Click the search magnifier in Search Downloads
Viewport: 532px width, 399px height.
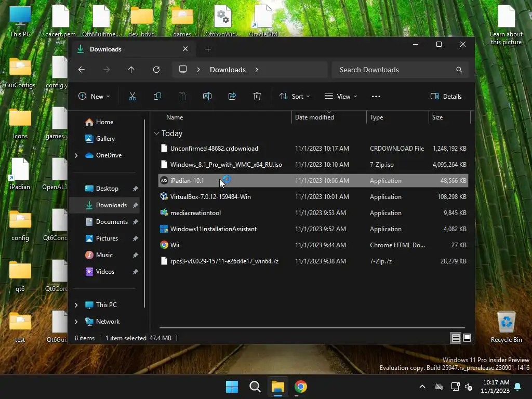tap(459, 70)
